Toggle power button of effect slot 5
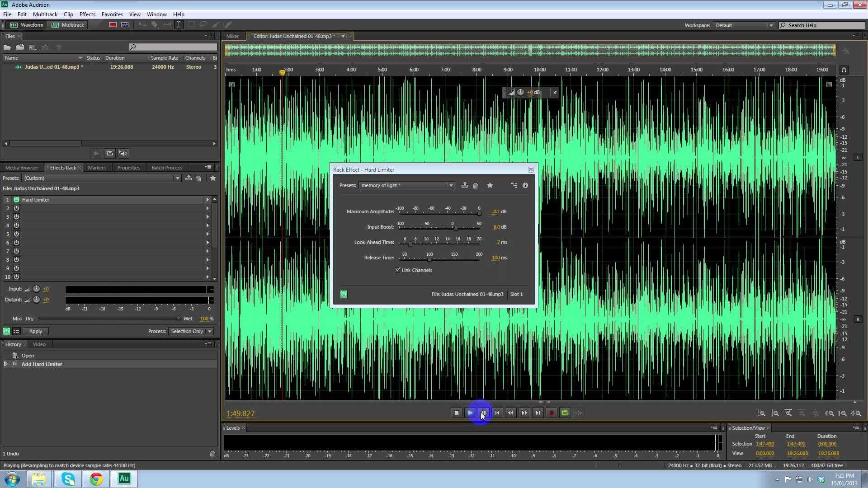Image resolution: width=868 pixels, height=488 pixels. point(16,234)
